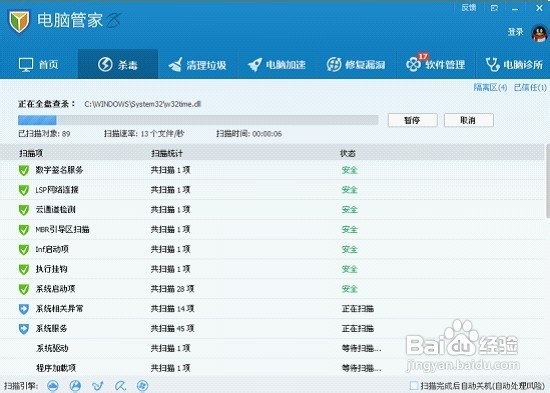Click 共扫描 28 项 in 系统启动项 row
This screenshot has width=550, height=393.
pyautogui.click(x=173, y=289)
